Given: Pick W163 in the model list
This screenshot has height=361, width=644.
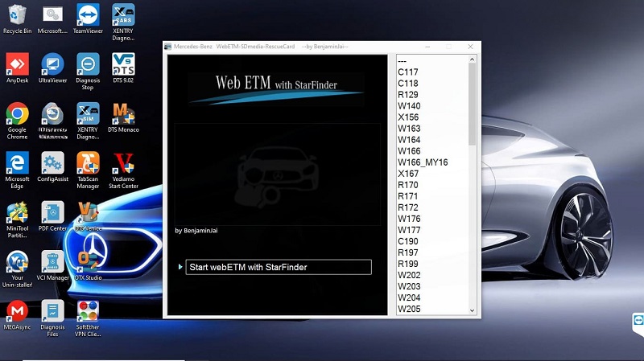Looking at the screenshot, I should click(x=409, y=129).
